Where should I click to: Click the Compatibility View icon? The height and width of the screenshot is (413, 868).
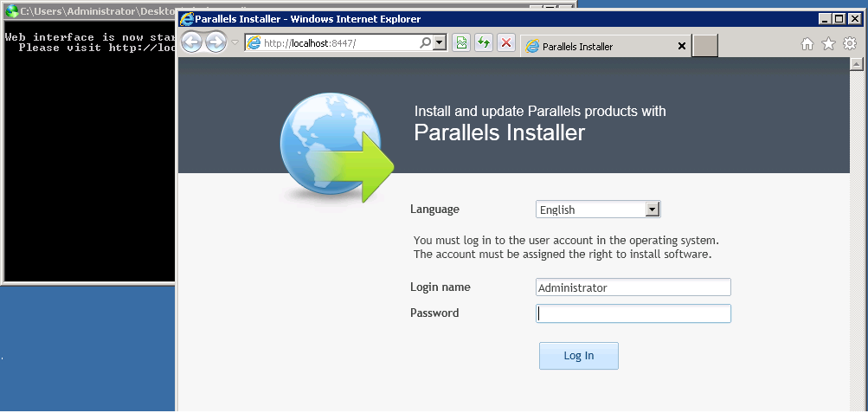click(x=461, y=42)
